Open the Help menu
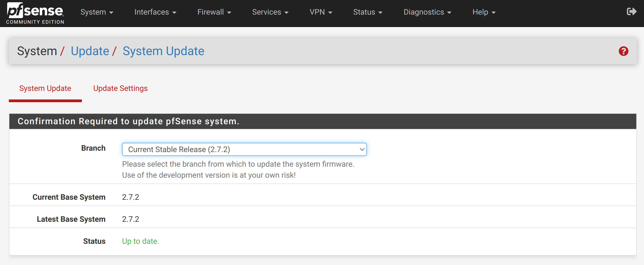The width and height of the screenshot is (644, 265). point(484,12)
